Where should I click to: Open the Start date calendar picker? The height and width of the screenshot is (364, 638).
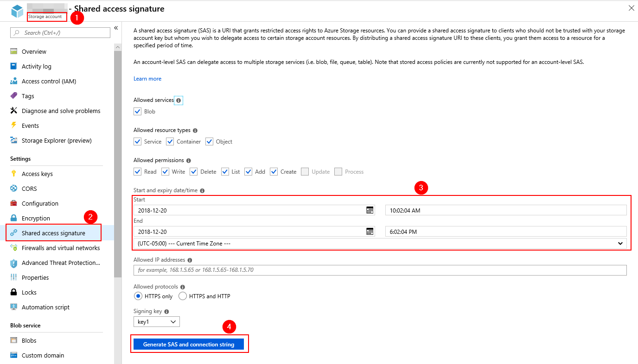click(369, 209)
